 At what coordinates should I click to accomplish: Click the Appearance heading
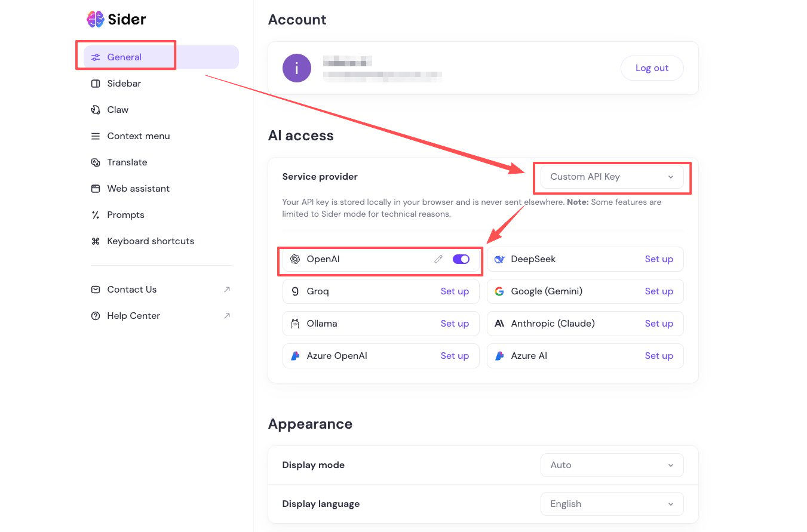pyautogui.click(x=311, y=424)
